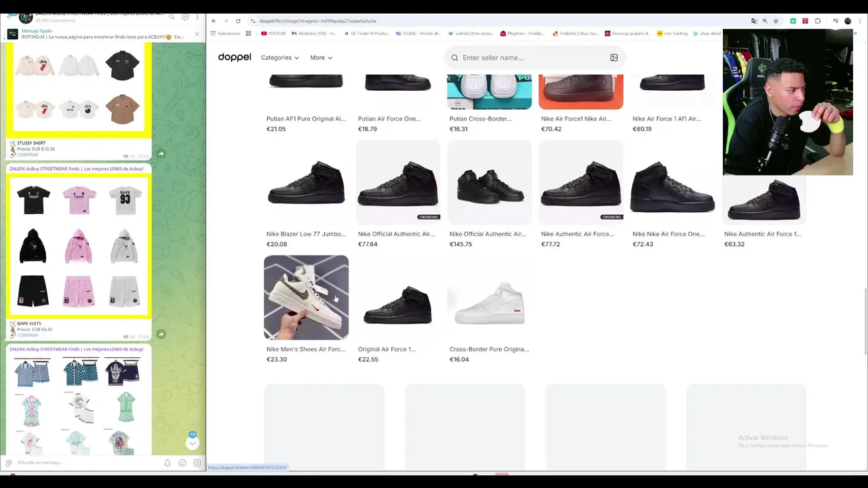Open Telegram channel three-dot menu
The width and height of the screenshot is (868, 488).
click(x=197, y=16)
